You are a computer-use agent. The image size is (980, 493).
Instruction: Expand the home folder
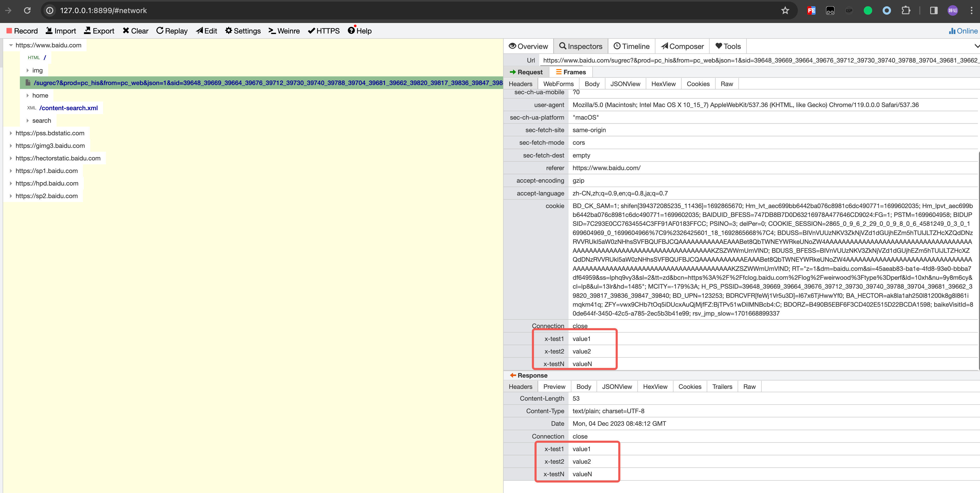pyautogui.click(x=27, y=96)
